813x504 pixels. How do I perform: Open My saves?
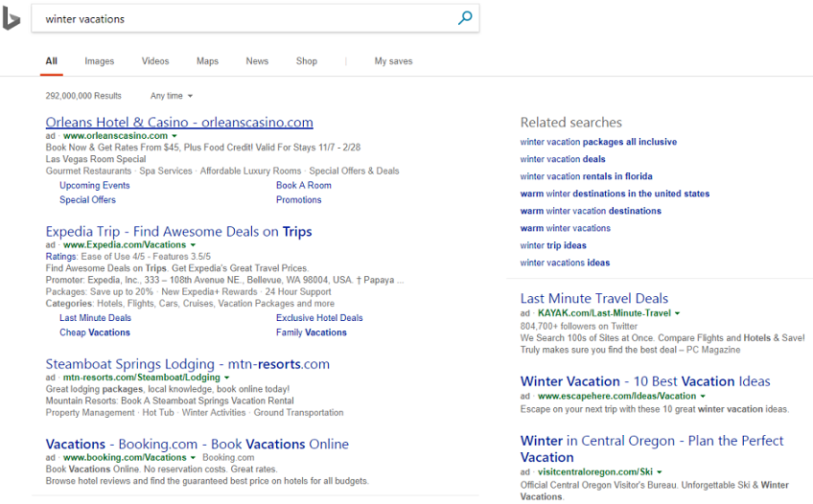pyautogui.click(x=393, y=61)
